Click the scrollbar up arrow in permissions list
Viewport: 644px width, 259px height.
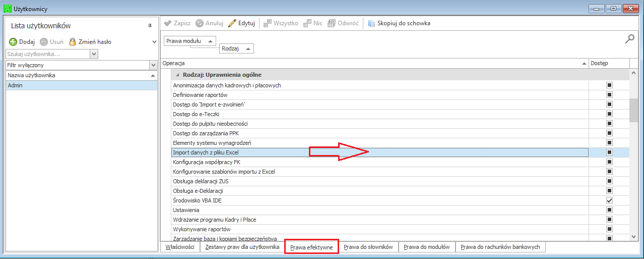(x=633, y=73)
